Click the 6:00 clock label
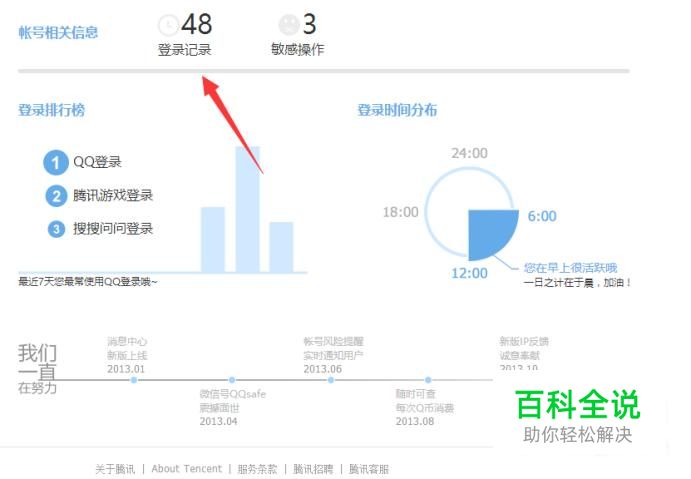The image size is (691, 479). click(542, 216)
